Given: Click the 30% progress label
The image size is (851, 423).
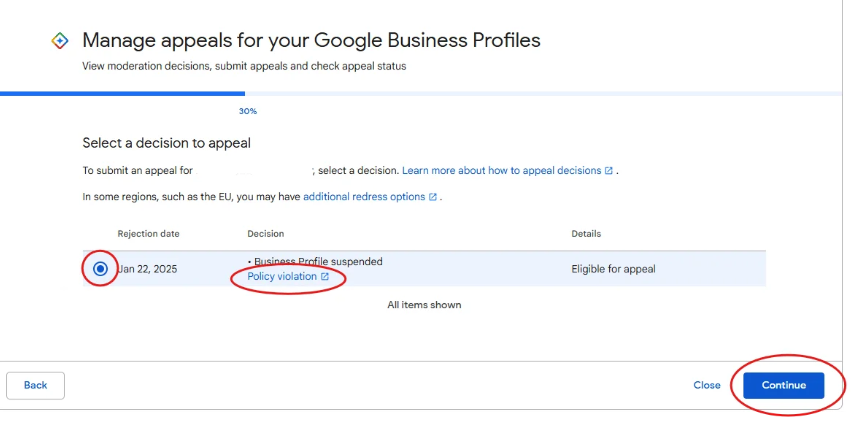Looking at the screenshot, I should [x=247, y=111].
